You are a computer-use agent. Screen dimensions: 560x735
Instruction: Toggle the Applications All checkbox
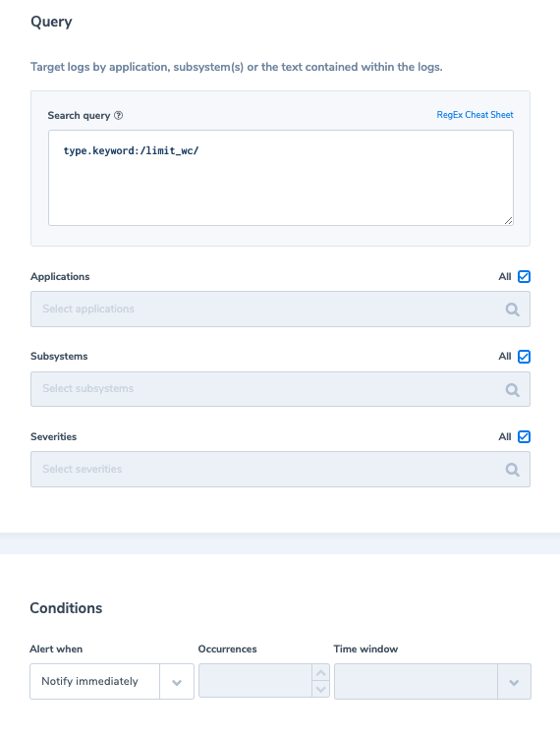tap(524, 276)
